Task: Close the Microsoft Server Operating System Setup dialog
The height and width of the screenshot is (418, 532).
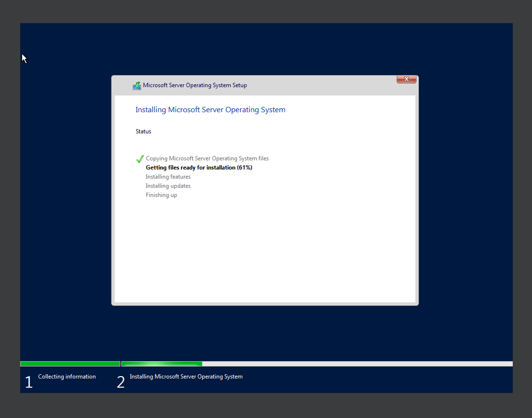Action: click(x=406, y=79)
